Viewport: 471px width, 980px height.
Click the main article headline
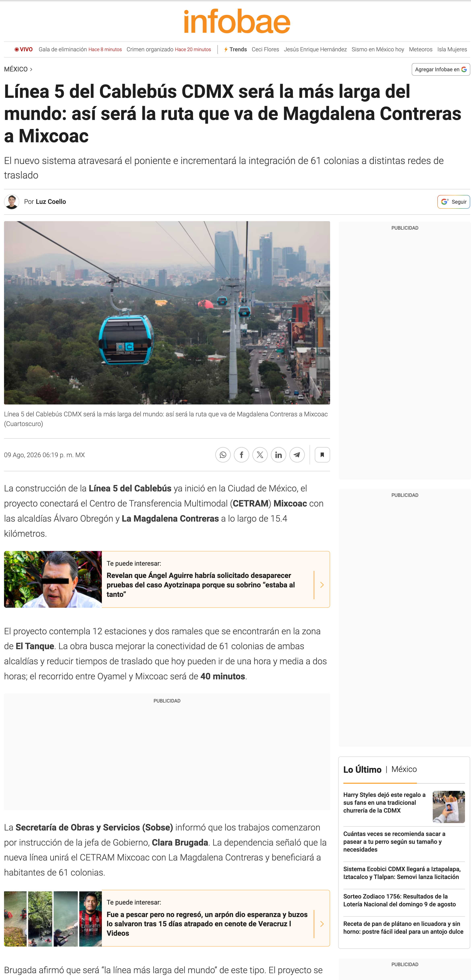[232, 113]
